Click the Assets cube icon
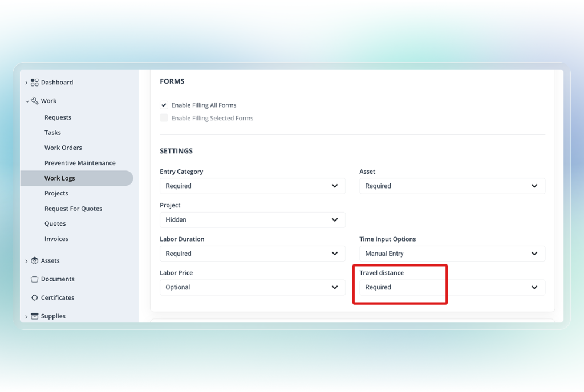The height and width of the screenshot is (392, 584). [35, 261]
